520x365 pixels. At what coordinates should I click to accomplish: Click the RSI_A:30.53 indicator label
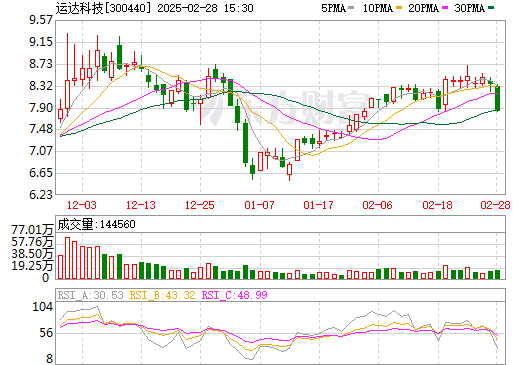tap(90, 295)
